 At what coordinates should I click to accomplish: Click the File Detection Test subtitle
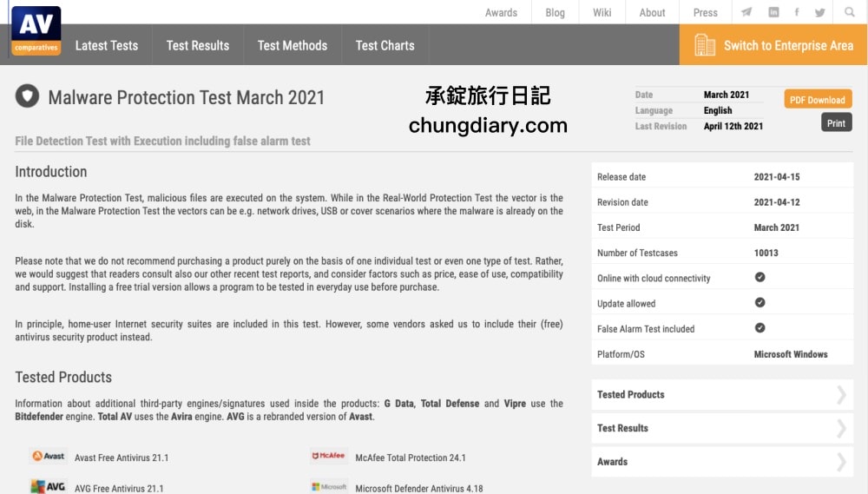pos(163,142)
